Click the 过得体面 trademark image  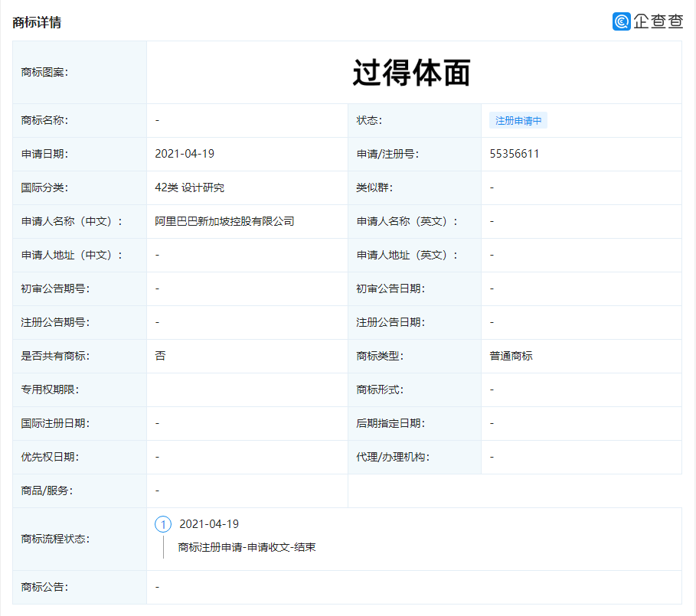pyautogui.click(x=411, y=73)
